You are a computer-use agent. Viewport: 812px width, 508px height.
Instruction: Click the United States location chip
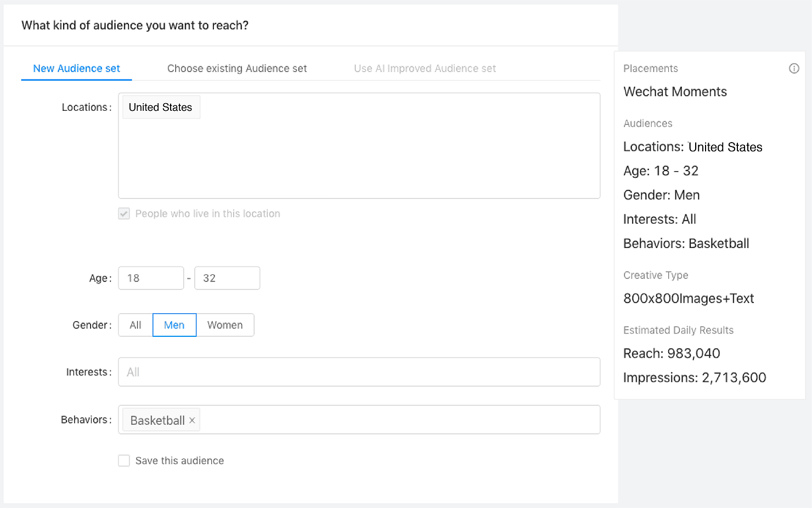[x=160, y=107]
